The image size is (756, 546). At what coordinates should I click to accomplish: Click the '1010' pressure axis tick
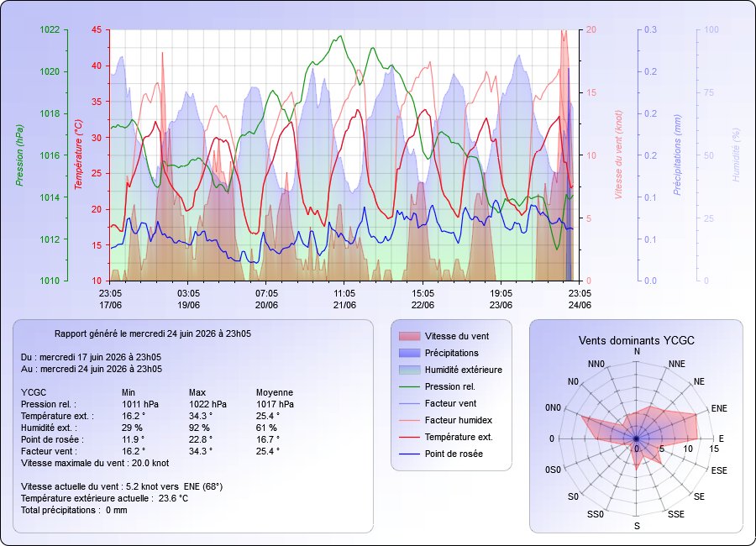50,281
